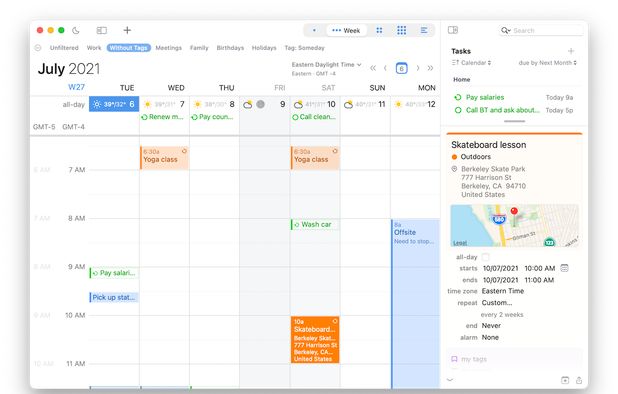Screen dimensions: 618x394
Task: Toggle dark mode moon icon
Action: tap(76, 30)
